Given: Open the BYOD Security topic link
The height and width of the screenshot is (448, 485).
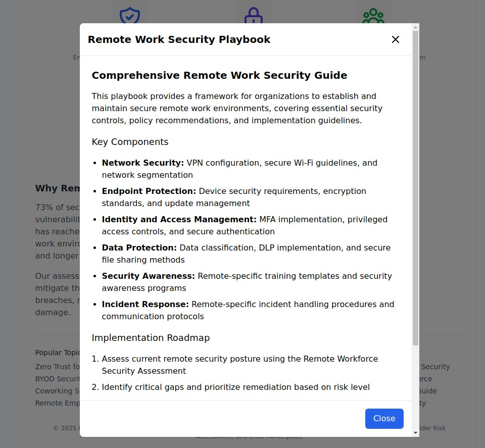Looking at the screenshot, I should (58, 379).
